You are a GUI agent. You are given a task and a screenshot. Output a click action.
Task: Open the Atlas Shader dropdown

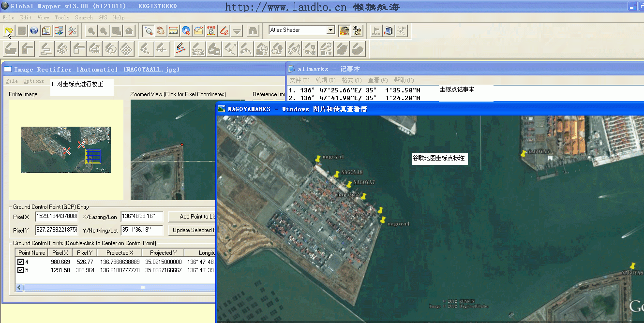click(x=330, y=30)
